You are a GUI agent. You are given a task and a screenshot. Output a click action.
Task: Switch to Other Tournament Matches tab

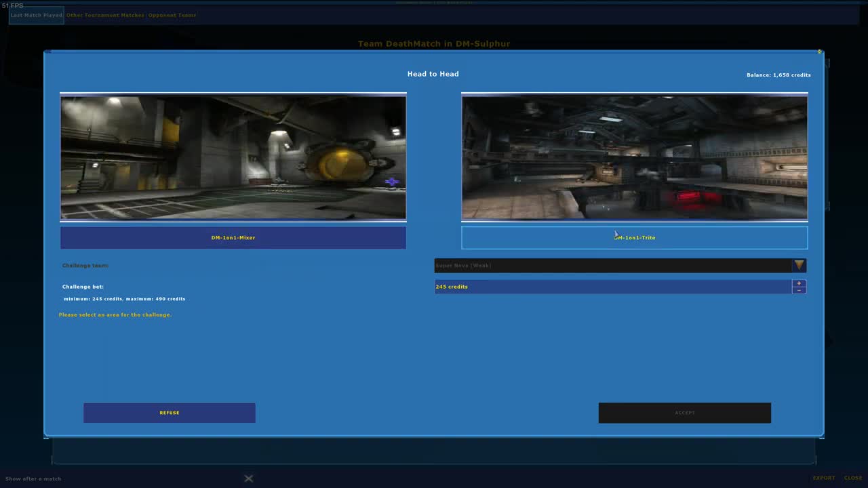pyautogui.click(x=105, y=15)
